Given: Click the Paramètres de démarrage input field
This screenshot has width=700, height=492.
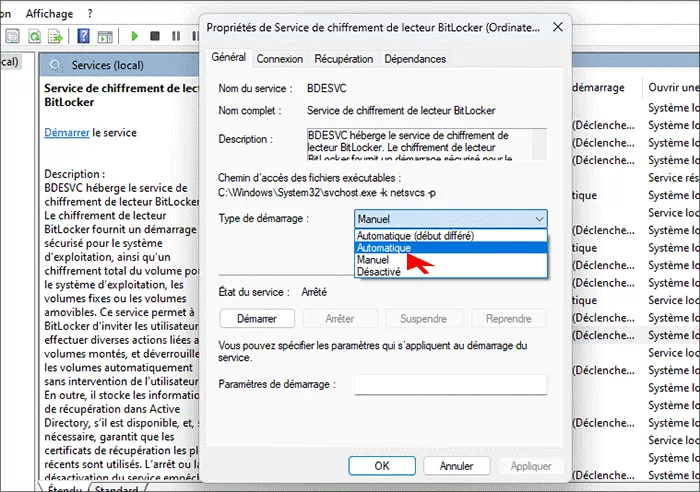Looking at the screenshot, I should click(450, 384).
